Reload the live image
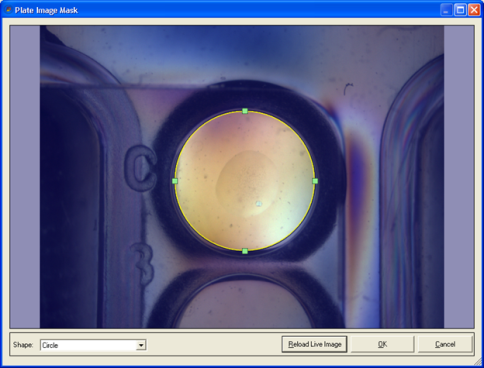This screenshot has width=484, height=368. (314, 344)
